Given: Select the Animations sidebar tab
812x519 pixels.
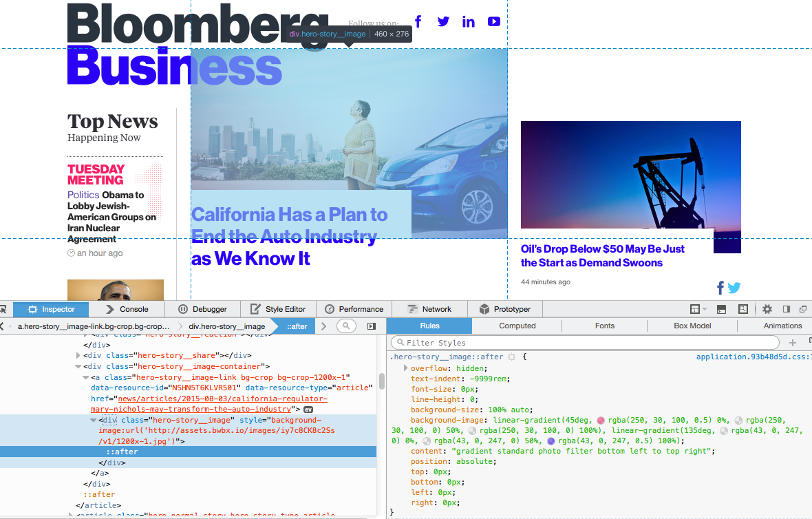Looking at the screenshot, I should [782, 326].
